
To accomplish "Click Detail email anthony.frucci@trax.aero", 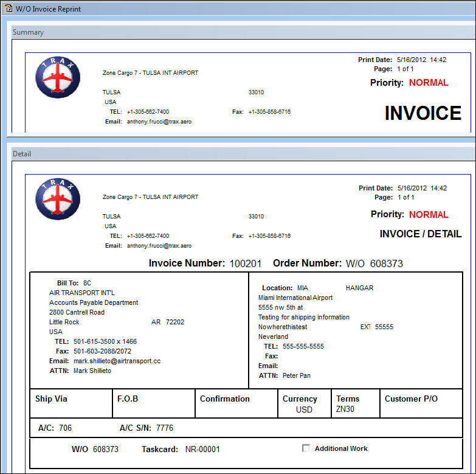I will point(159,245).
